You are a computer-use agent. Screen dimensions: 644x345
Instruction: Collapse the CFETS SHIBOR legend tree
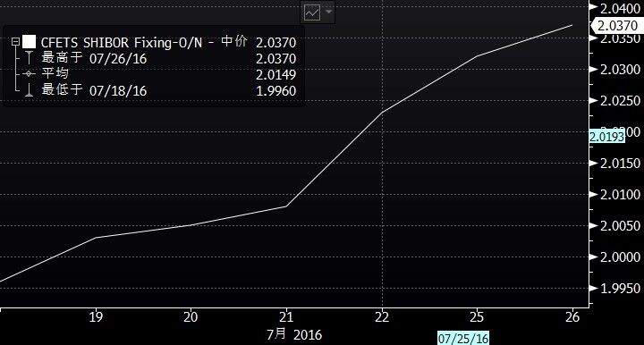pos(15,42)
